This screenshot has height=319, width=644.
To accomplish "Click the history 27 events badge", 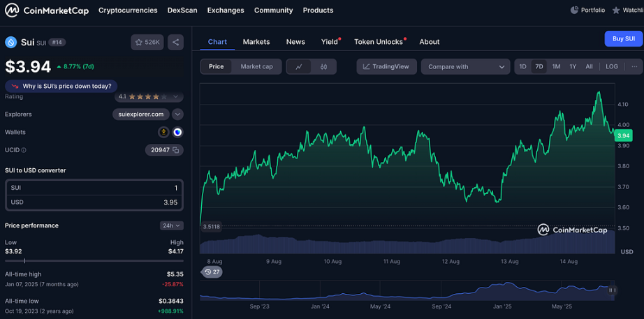I will tap(211, 272).
